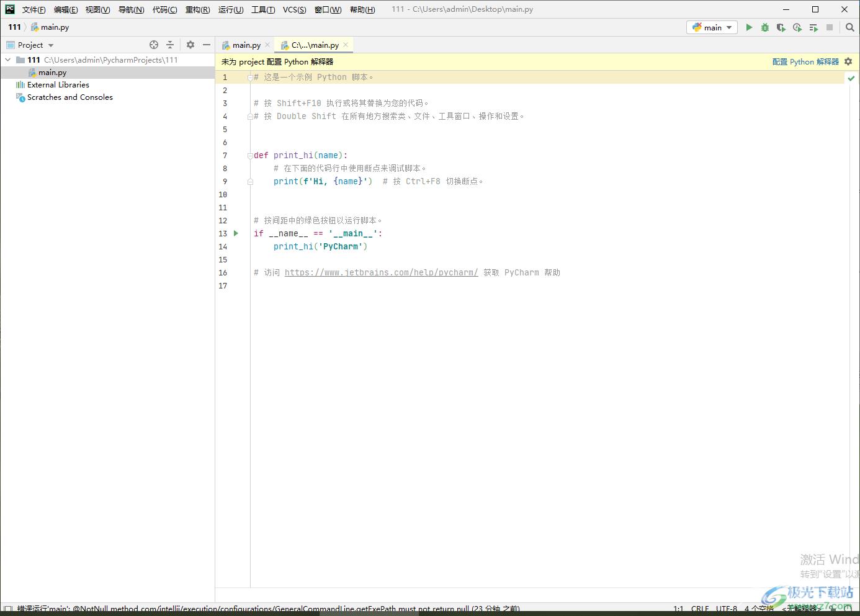This screenshot has height=616, width=860.
Task: Click main.py breadcrumb in navigation bar
Action: pos(50,27)
